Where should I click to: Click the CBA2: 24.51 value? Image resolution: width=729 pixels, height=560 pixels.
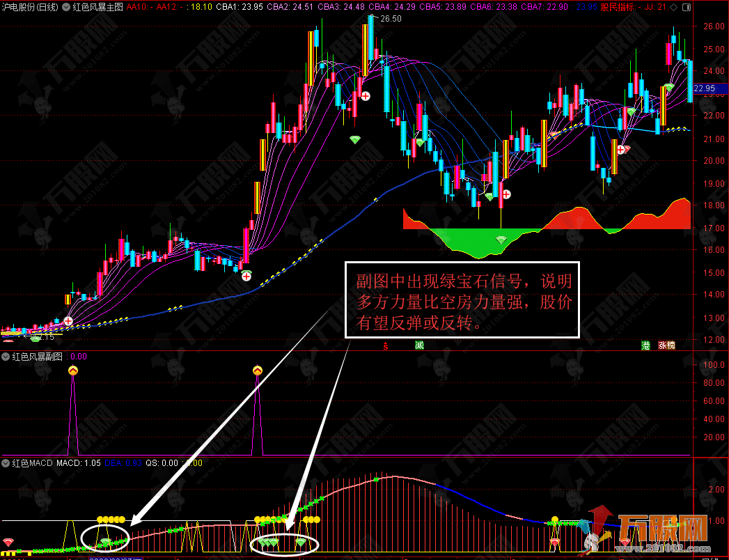click(290, 7)
